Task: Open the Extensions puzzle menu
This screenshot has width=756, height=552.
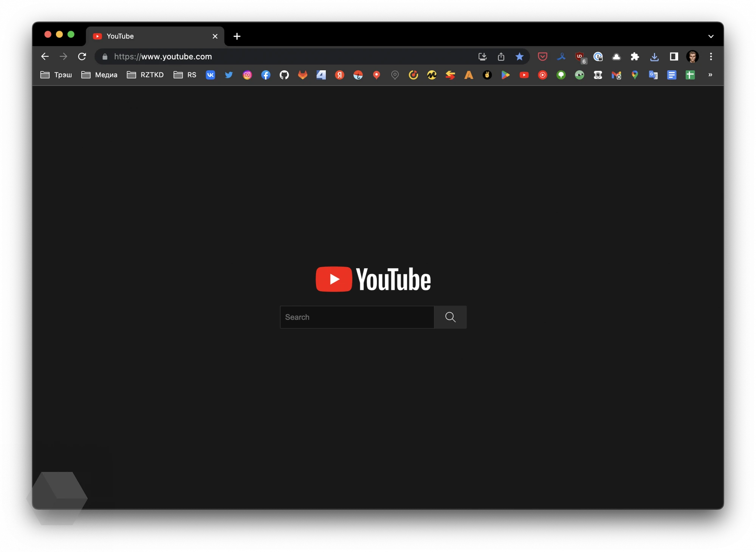Action: 635,57
